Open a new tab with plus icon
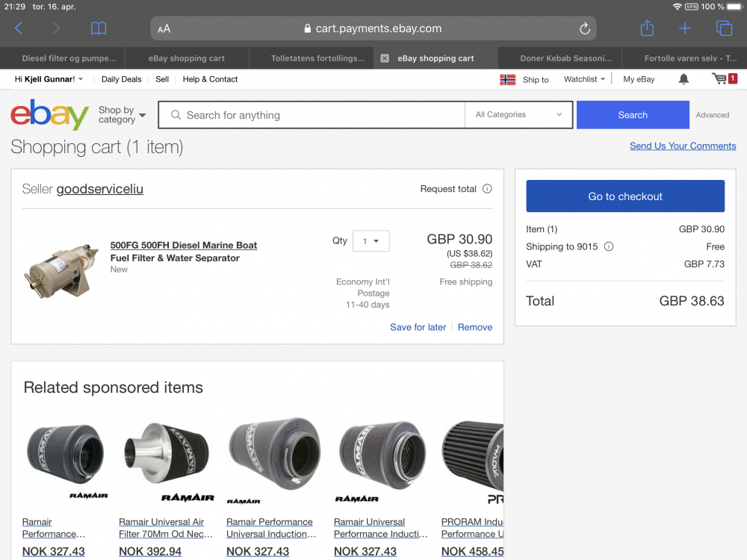Image resolution: width=747 pixels, height=560 pixels. (x=684, y=28)
